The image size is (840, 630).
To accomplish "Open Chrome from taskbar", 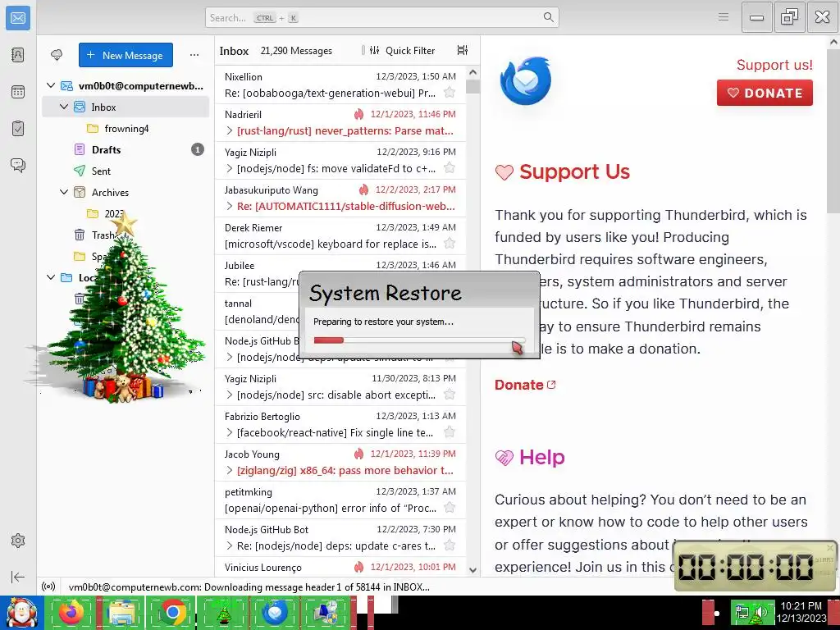I will pyautogui.click(x=172, y=612).
